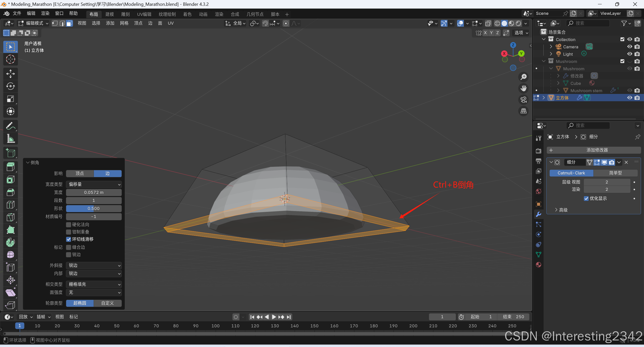Open 宽度类型 dropdown
The height and width of the screenshot is (347, 644).
(x=94, y=184)
